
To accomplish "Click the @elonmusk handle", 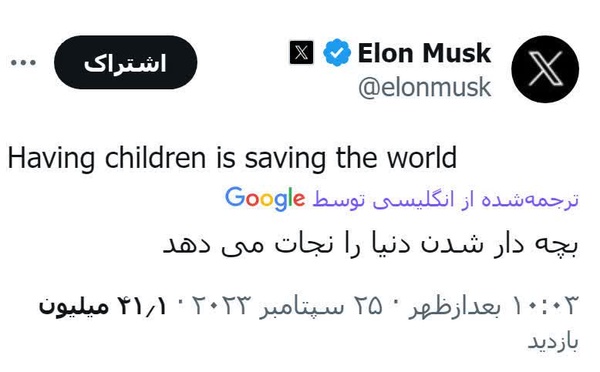I will [425, 88].
